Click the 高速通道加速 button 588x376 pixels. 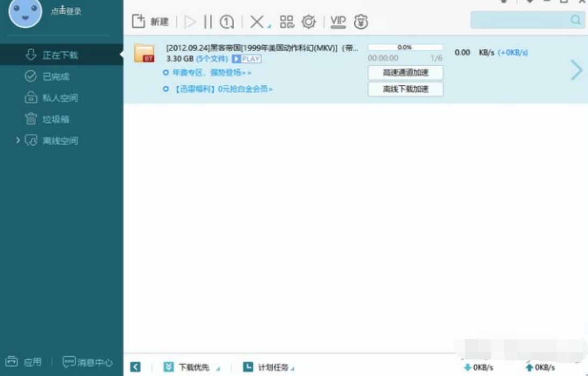coord(405,73)
